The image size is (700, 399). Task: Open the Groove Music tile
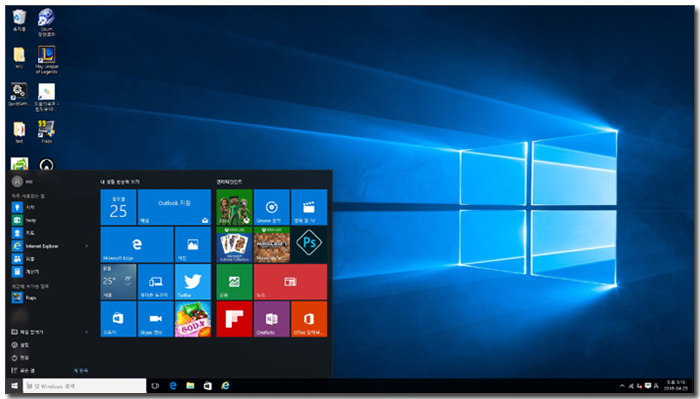(x=271, y=207)
